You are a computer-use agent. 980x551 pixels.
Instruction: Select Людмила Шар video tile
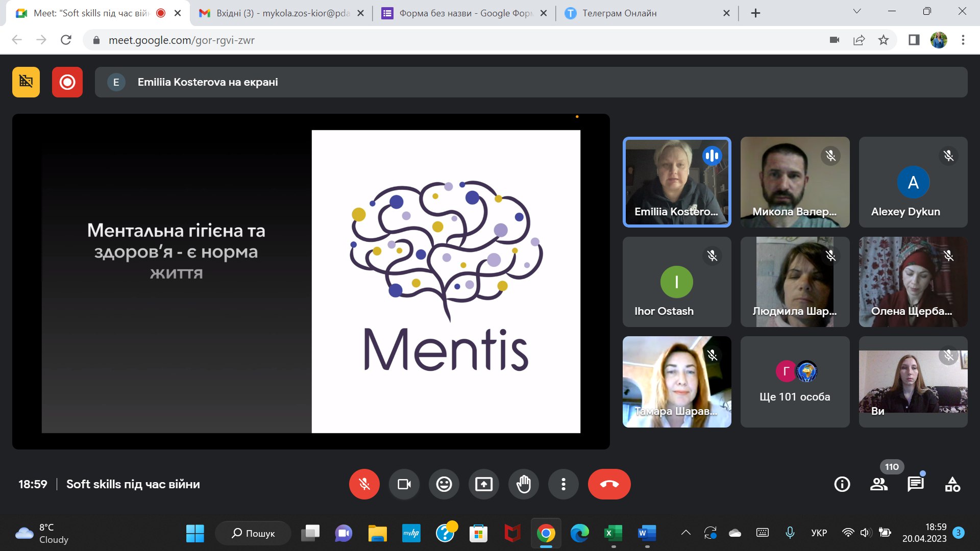click(795, 282)
